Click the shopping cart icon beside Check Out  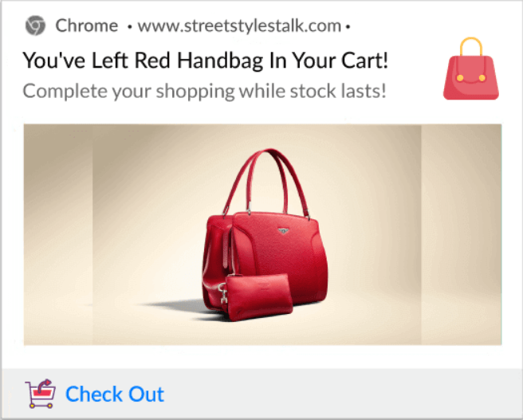(x=41, y=394)
